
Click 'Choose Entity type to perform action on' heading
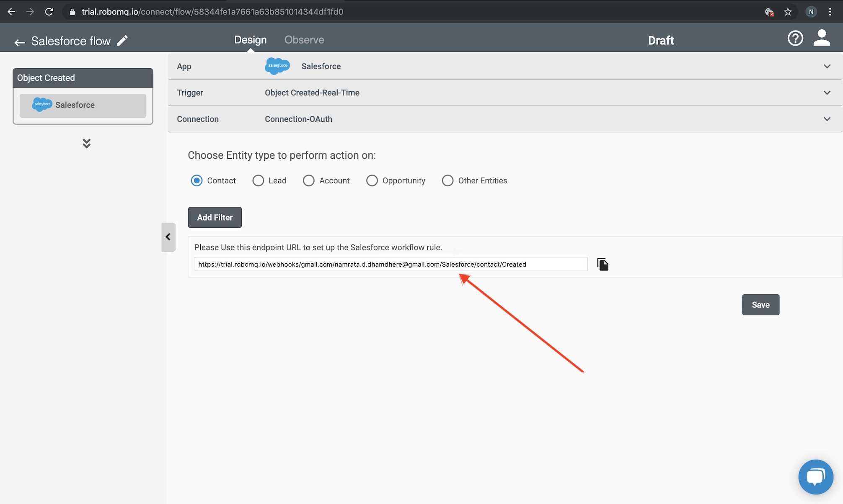[282, 155]
